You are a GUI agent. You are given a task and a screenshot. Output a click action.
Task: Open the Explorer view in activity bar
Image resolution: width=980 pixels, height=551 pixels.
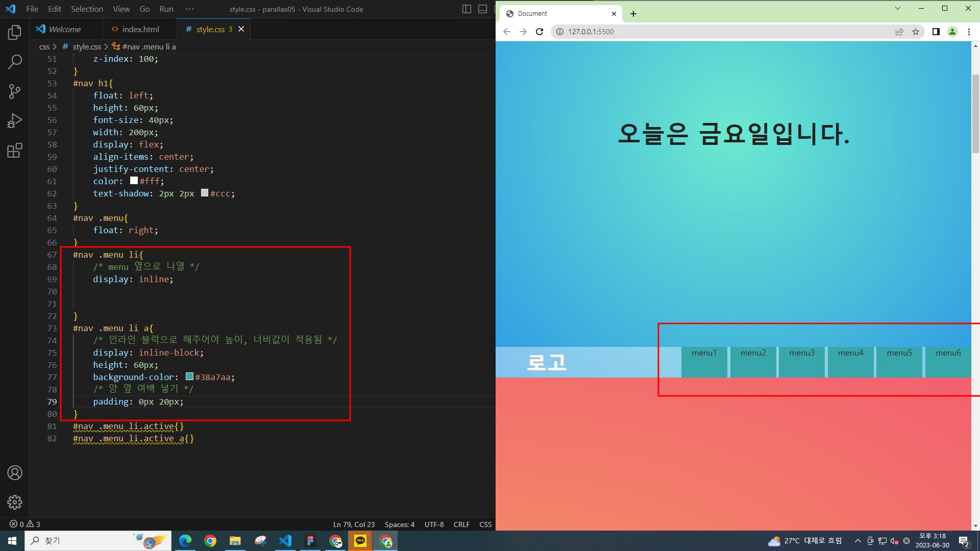15,33
